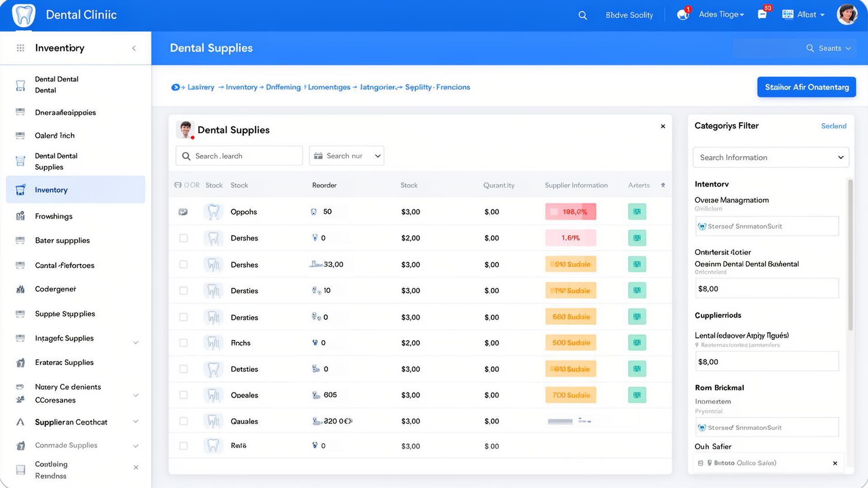Click the Serlend link in filter panel
The height and width of the screenshot is (488, 868).
[x=834, y=126]
